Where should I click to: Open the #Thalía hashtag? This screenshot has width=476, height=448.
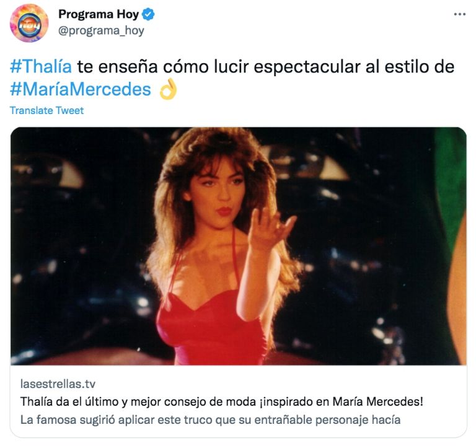point(41,66)
